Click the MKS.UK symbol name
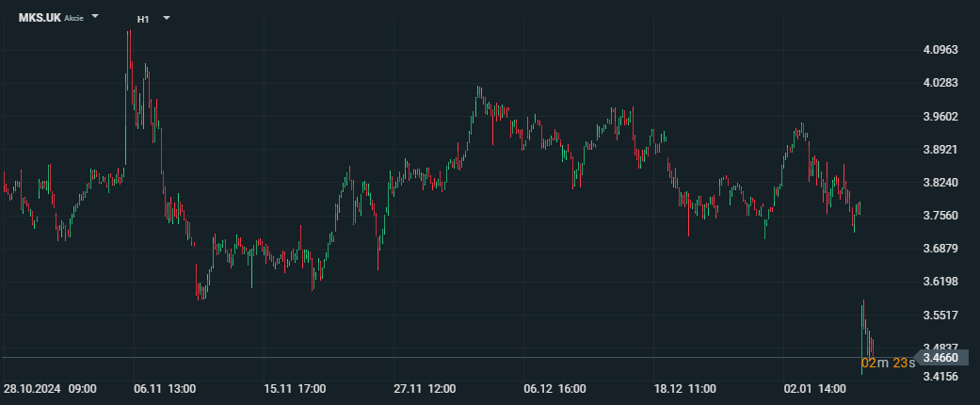The image size is (980, 405). 40,18
